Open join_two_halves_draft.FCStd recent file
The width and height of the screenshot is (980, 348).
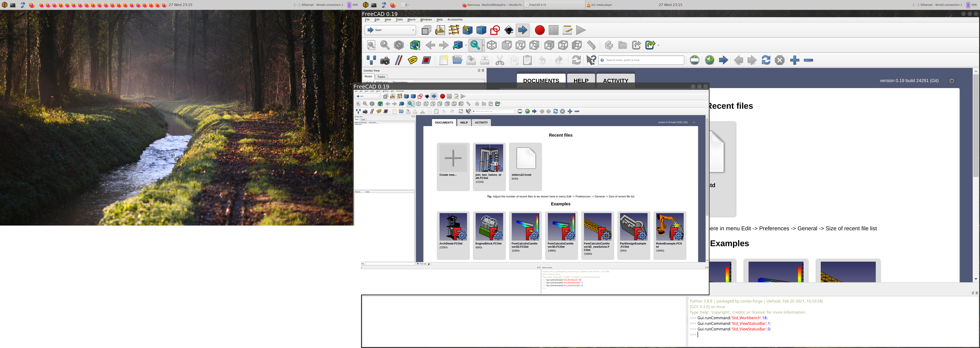click(x=489, y=166)
